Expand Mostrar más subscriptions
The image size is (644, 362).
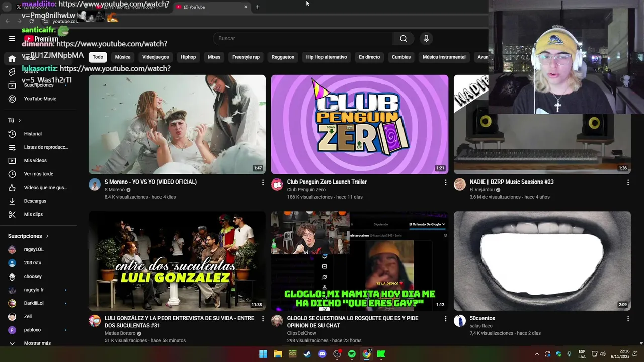[38, 343]
